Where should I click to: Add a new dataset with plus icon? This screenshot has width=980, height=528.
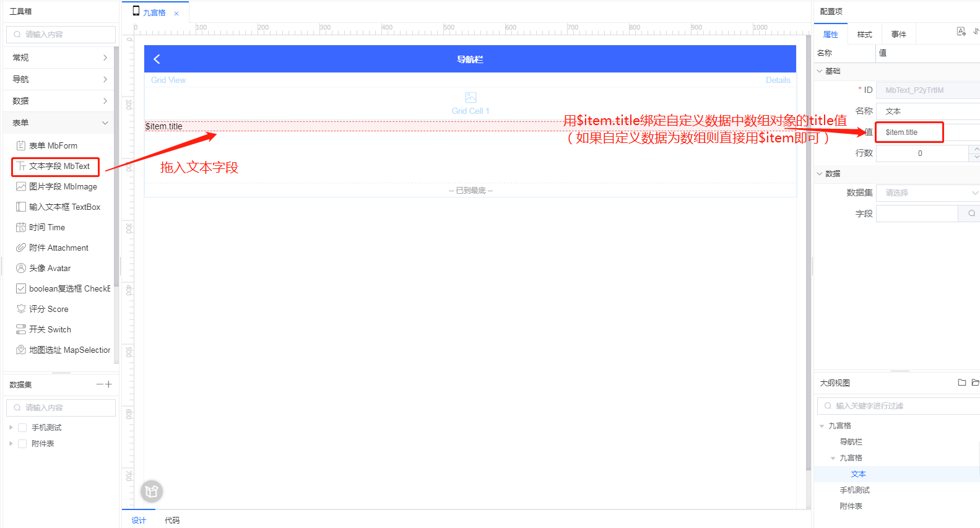pyautogui.click(x=109, y=384)
